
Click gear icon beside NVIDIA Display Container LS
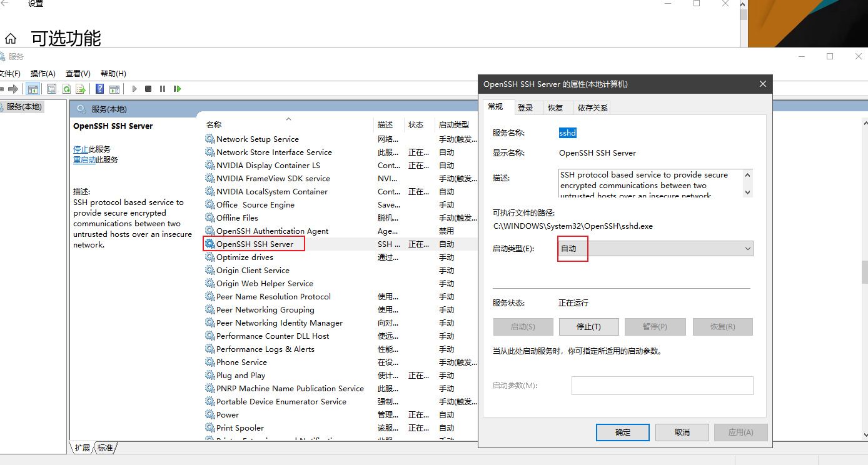click(209, 165)
